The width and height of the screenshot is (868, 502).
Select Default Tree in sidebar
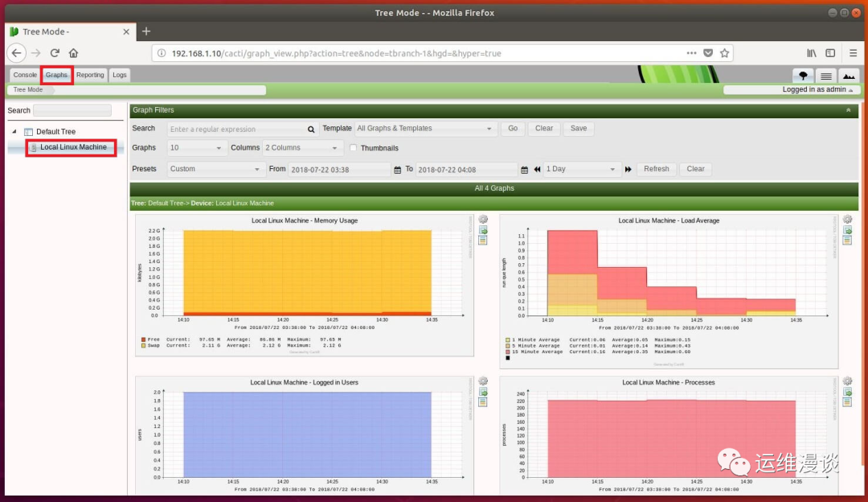55,132
